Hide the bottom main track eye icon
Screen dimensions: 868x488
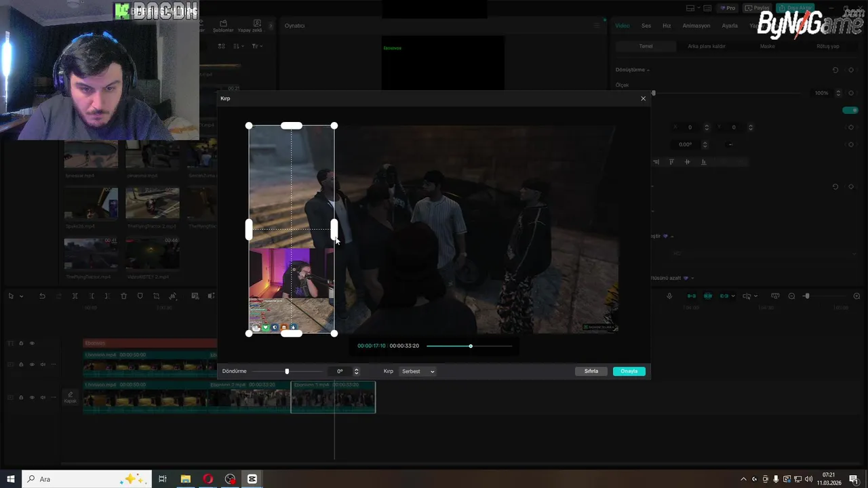coord(31,397)
